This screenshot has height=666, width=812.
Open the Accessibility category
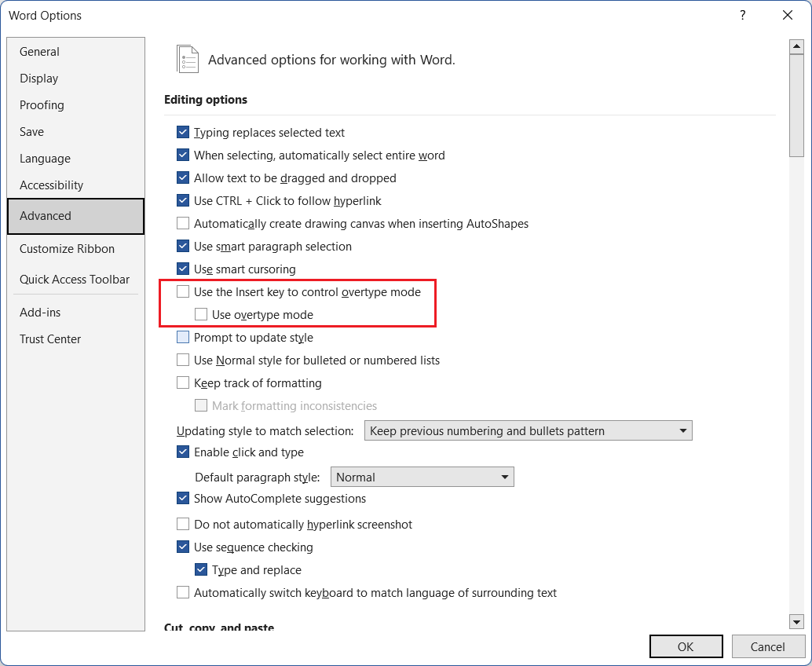[x=75, y=185]
